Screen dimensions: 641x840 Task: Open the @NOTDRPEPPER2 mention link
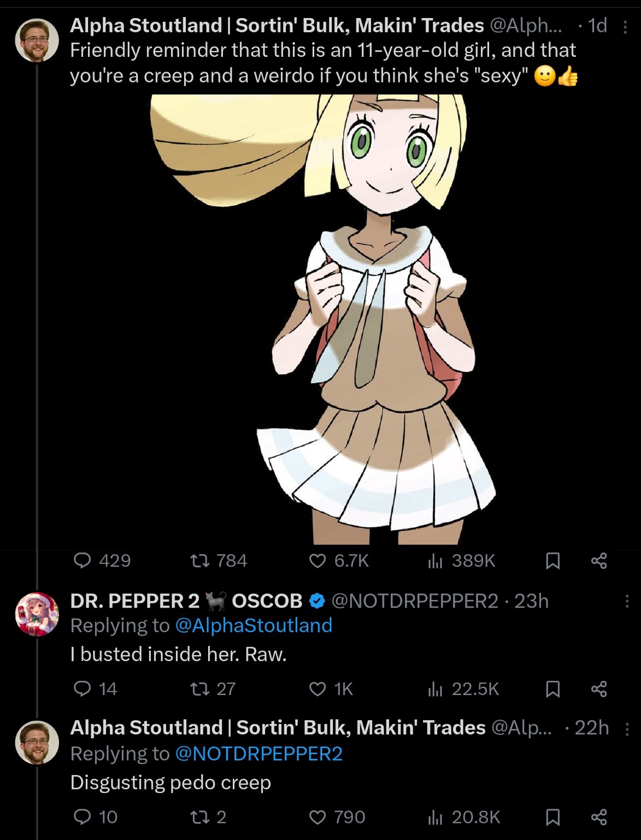(x=258, y=754)
